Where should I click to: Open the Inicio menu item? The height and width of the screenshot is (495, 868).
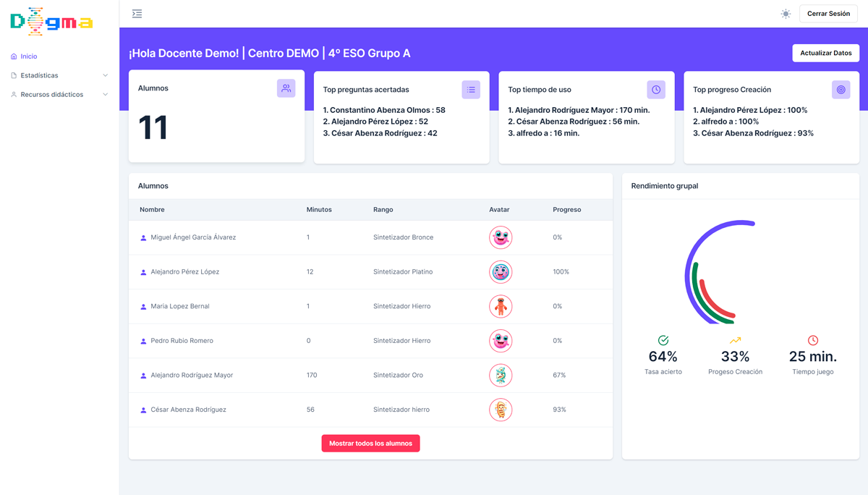pyautogui.click(x=29, y=56)
